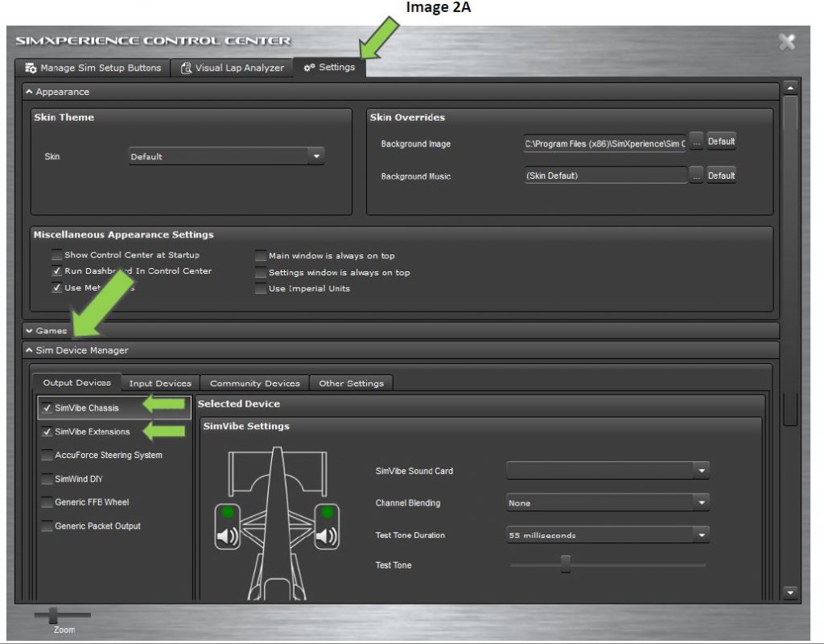Browse for Background Image with ellipsis button
This screenshot has height=644, width=824.
696,142
